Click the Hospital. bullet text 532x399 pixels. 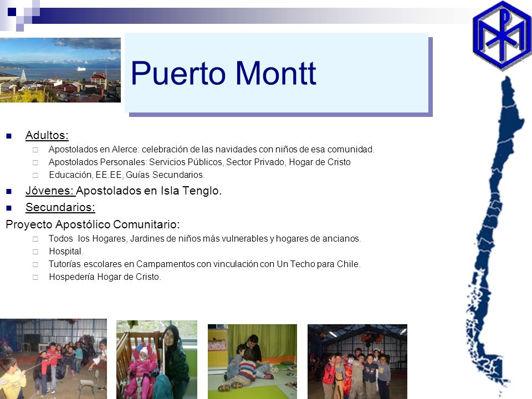(x=66, y=252)
